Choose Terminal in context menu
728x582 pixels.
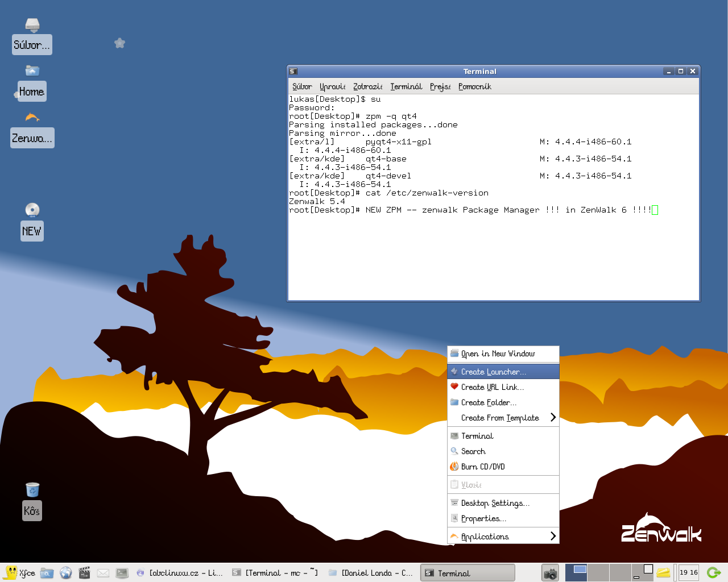coord(503,436)
